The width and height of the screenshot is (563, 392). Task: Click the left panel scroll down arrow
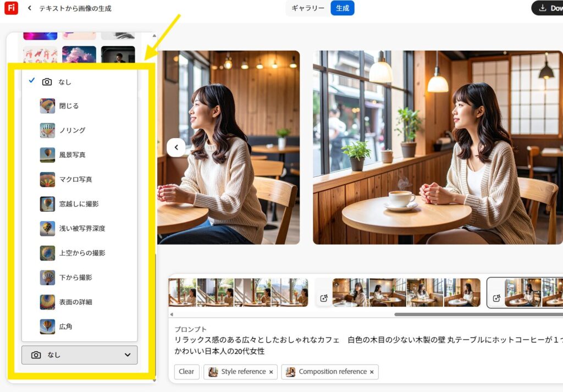154,380
